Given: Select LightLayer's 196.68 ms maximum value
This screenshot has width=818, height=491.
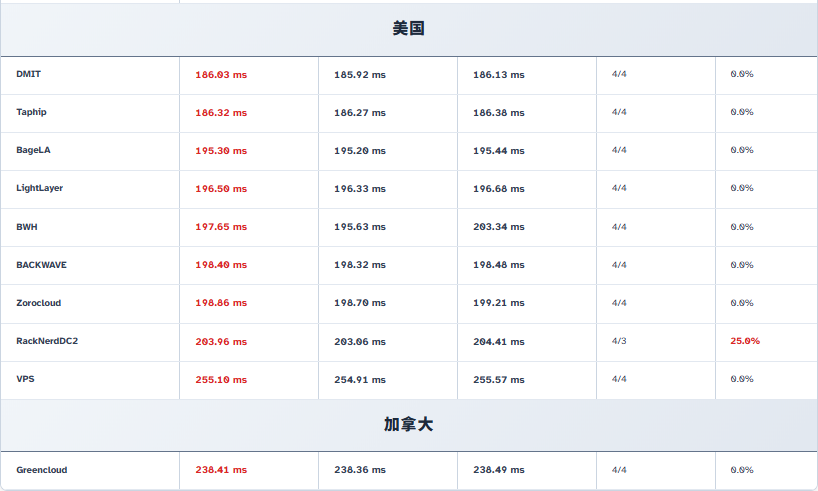Looking at the screenshot, I should pos(499,189).
